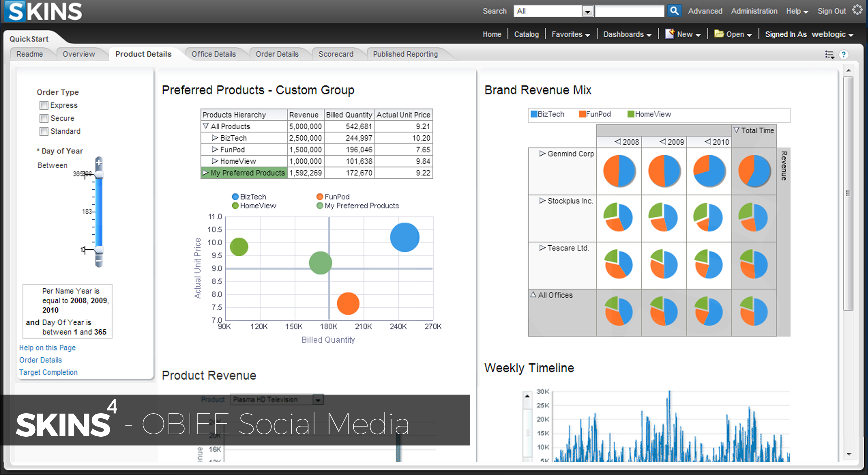Viewport: 868px width, 475px height.
Task: Click the light green My Preferred Products bubble
Action: 320,263
